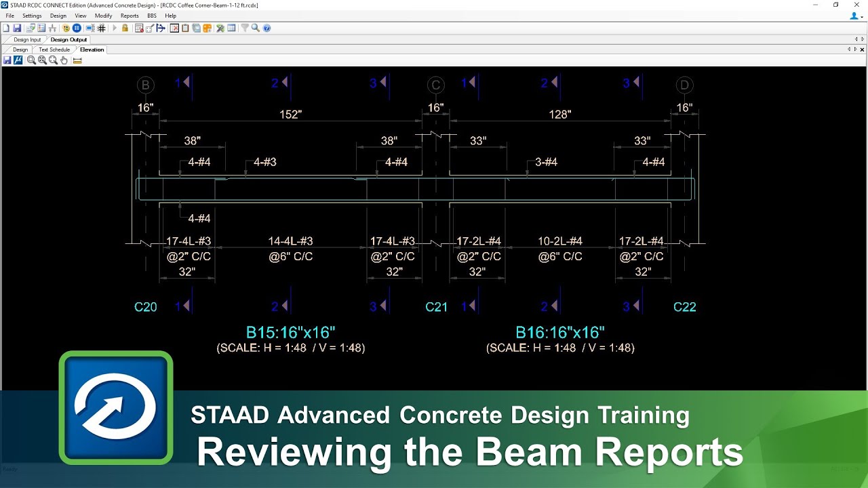The width and height of the screenshot is (868, 488).
Task: Switch to the Design Input tab
Action: (x=27, y=40)
